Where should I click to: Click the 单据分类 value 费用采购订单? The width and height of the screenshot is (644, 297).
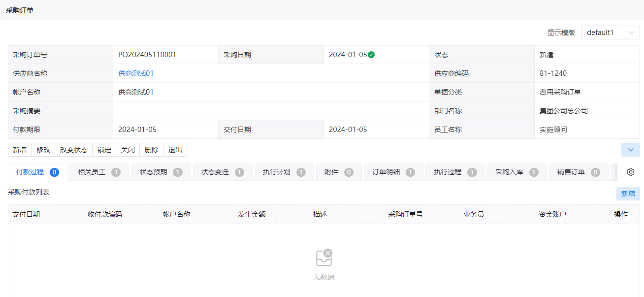coord(560,92)
